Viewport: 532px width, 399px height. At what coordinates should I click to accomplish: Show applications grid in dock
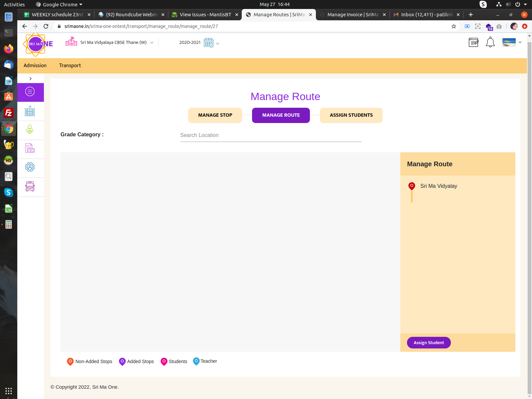coord(9,391)
